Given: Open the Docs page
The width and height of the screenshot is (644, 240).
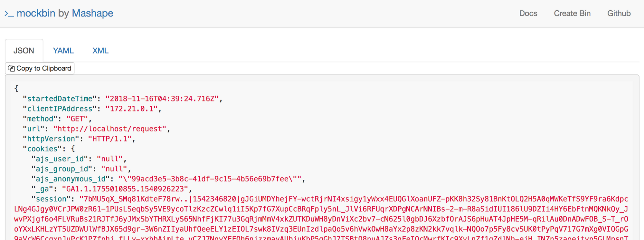Looking at the screenshot, I should click(x=528, y=14).
